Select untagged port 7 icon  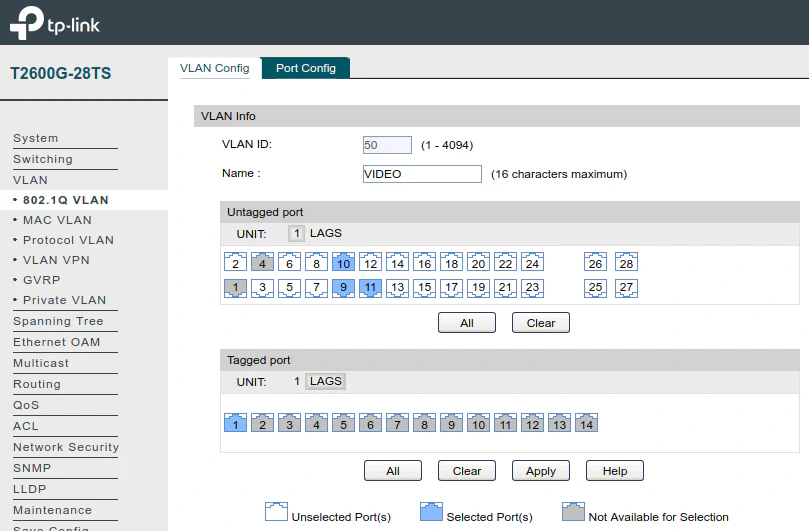[316, 288]
